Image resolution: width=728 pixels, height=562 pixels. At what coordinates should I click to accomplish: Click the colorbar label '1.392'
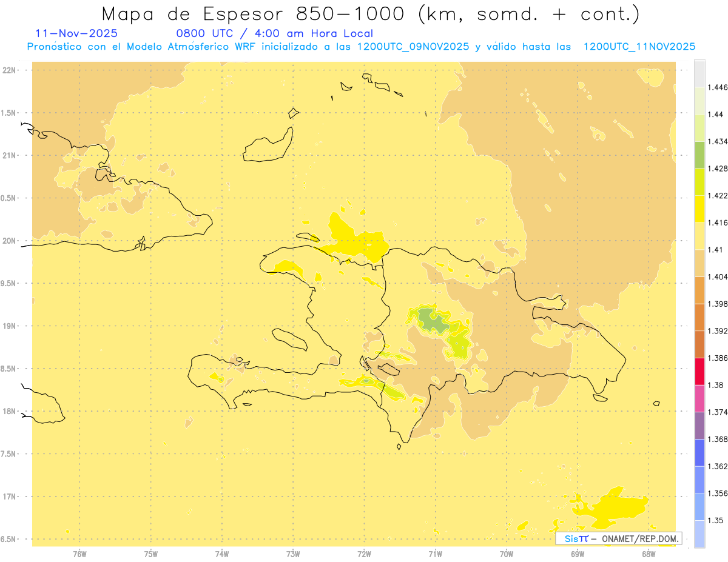coord(718,331)
